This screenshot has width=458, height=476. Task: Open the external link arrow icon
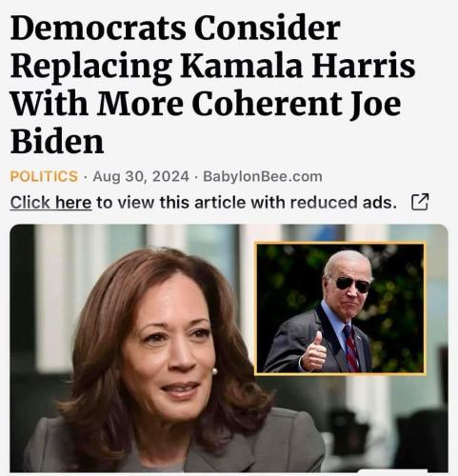coord(420,202)
